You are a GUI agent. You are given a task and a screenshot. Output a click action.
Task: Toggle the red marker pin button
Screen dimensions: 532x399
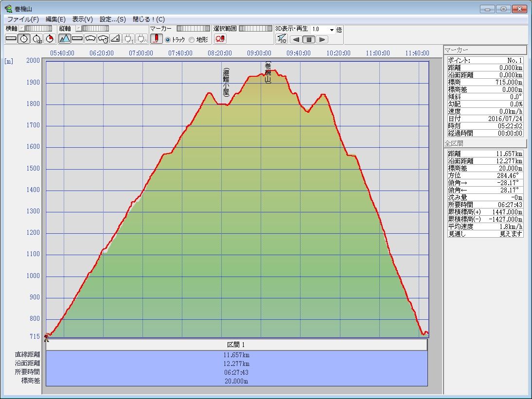(157, 39)
